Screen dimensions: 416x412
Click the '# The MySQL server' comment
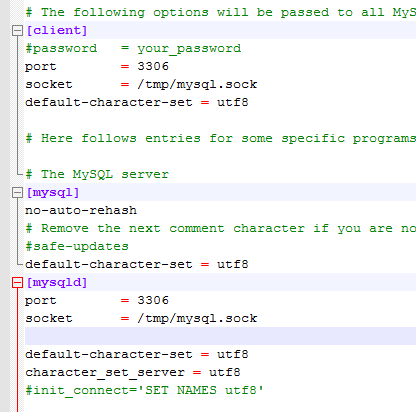point(97,174)
